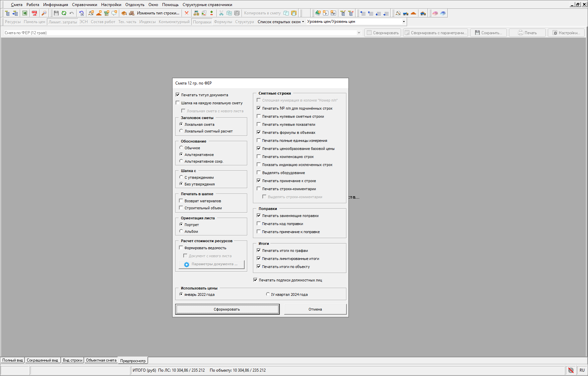Click the floppy disk save icon in the top toolbar
This screenshot has height=376, width=588.
(x=56, y=13)
